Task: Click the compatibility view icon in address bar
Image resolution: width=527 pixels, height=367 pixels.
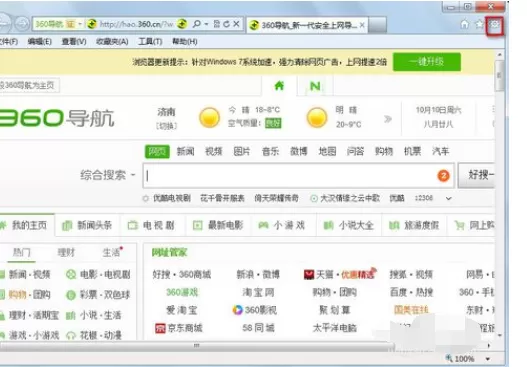Action: tap(217, 24)
